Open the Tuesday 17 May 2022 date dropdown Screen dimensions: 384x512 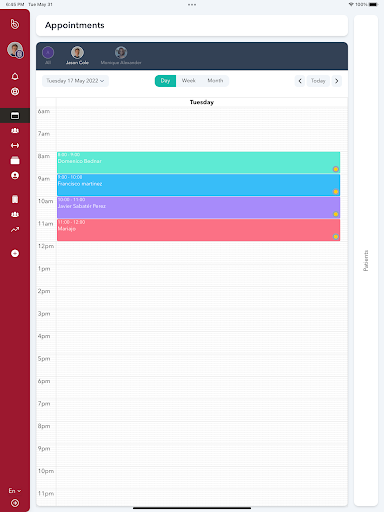pos(75,81)
